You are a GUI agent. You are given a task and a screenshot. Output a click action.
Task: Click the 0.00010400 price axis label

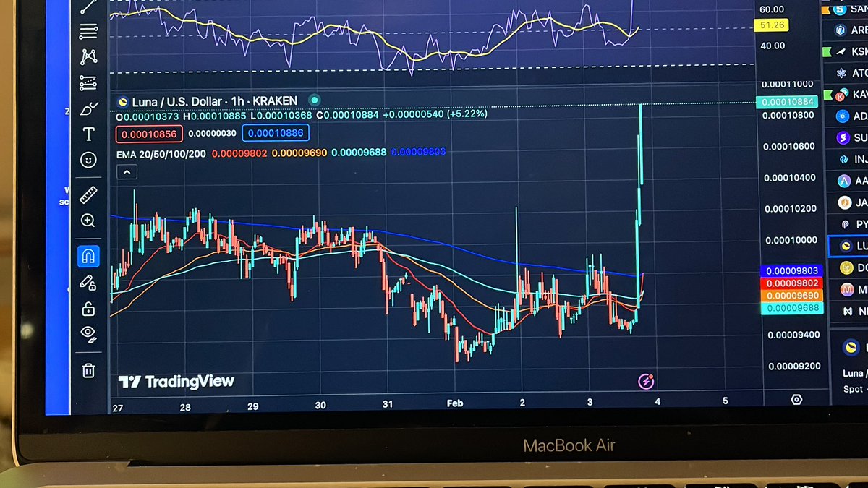(791, 177)
